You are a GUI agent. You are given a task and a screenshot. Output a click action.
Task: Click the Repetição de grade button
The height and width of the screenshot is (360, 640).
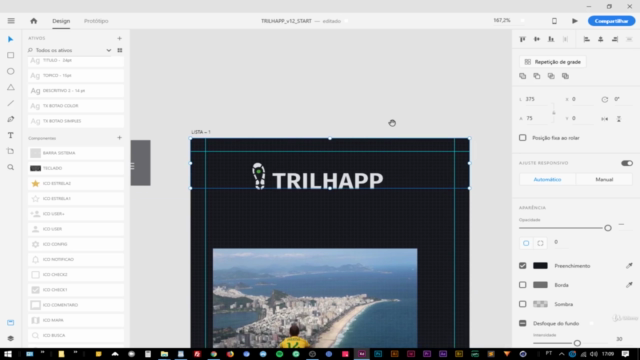click(553, 62)
